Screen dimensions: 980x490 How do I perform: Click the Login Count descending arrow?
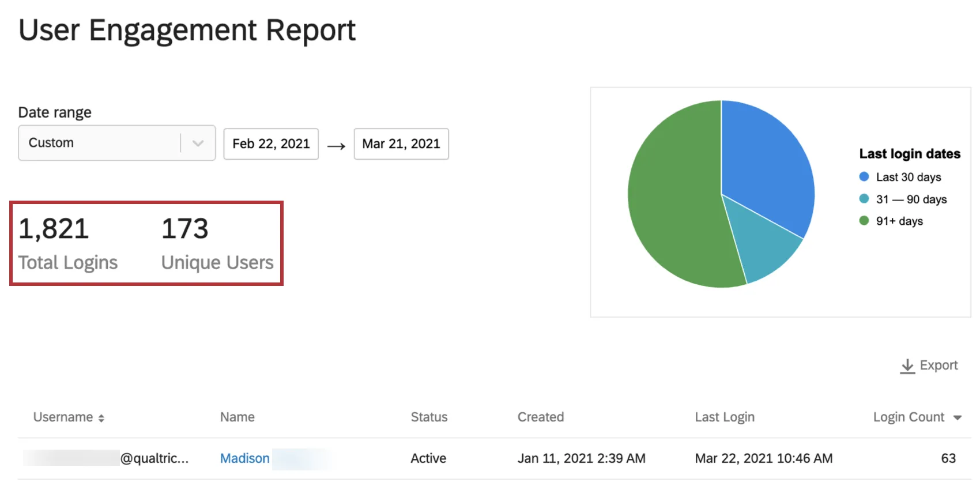958,418
